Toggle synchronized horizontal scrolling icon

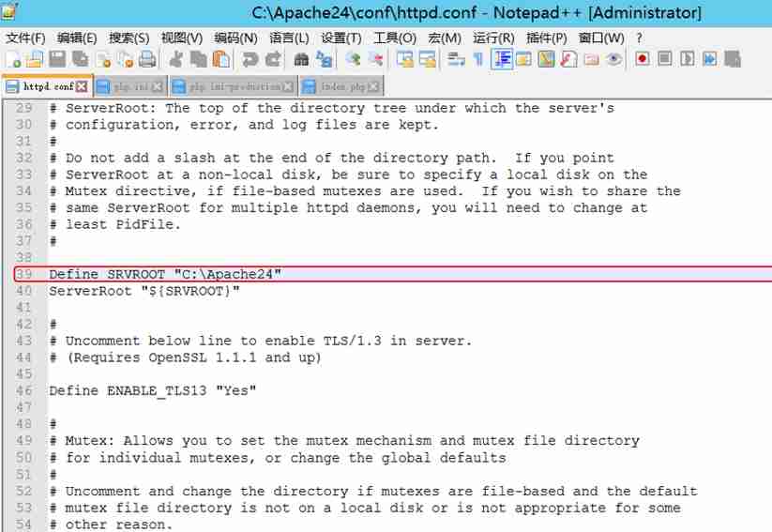pyautogui.click(x=428, y=60)
